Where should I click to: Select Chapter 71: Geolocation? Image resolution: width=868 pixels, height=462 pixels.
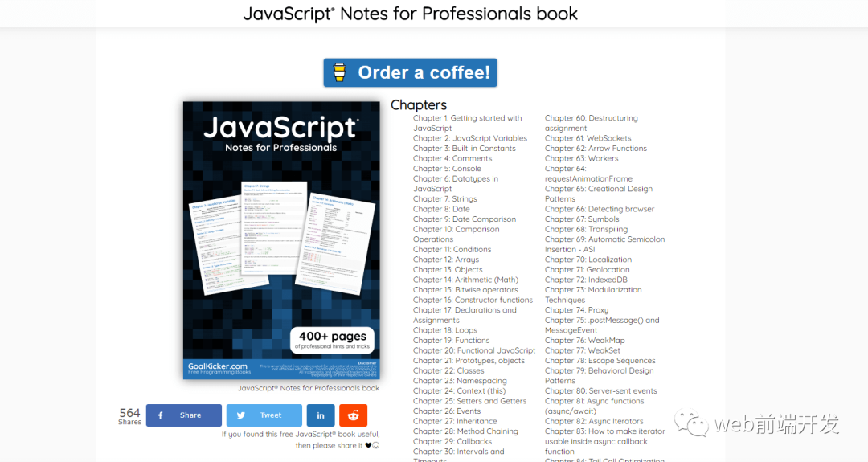(x=588, y=269)
